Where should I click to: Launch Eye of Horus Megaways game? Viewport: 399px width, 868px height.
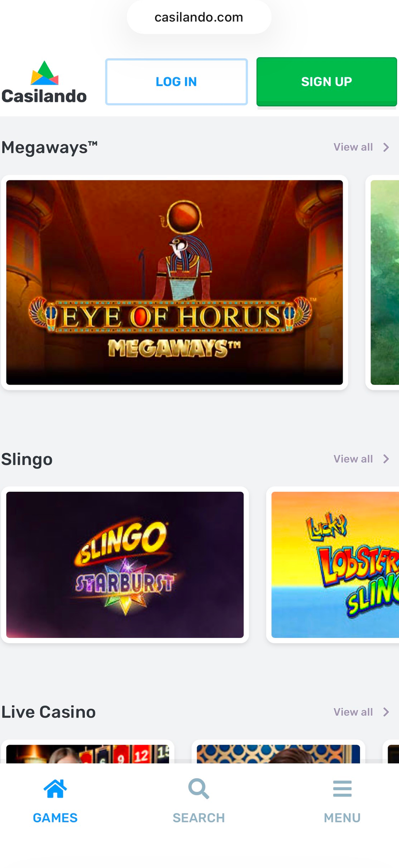tap(174, 283)
